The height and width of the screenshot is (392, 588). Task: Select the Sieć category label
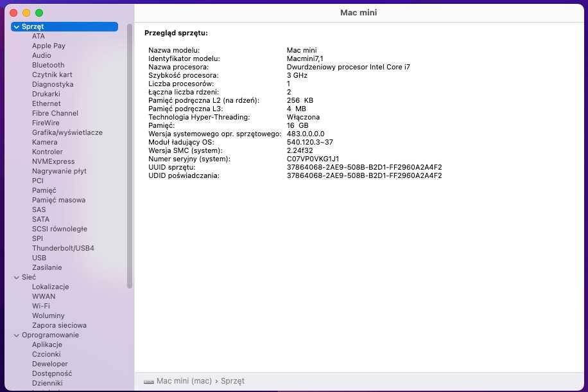coord(28,277)
